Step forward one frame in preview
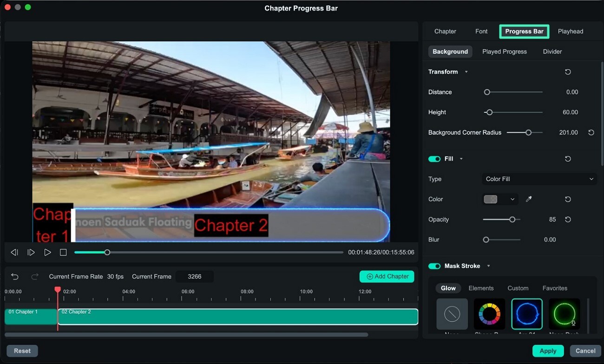 31,253
